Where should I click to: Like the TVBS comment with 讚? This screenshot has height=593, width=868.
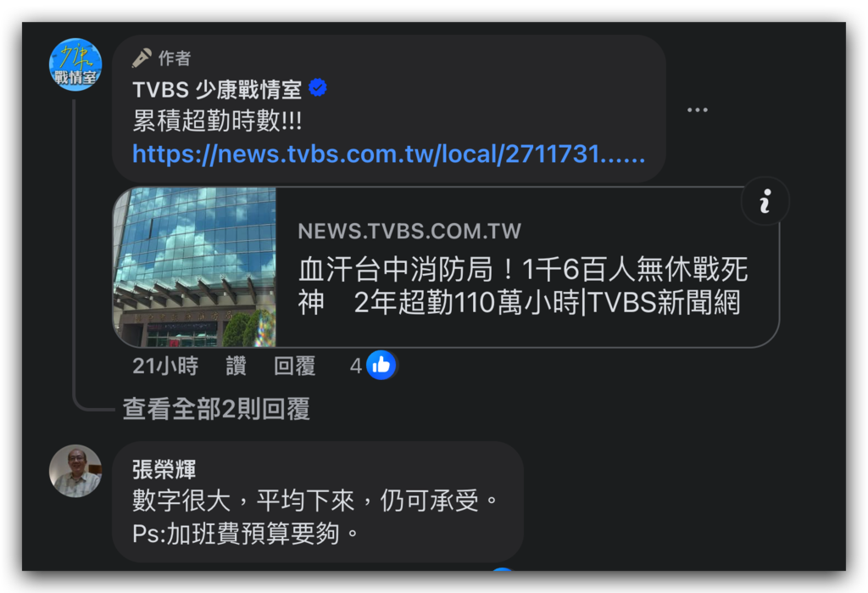(236, 366)
